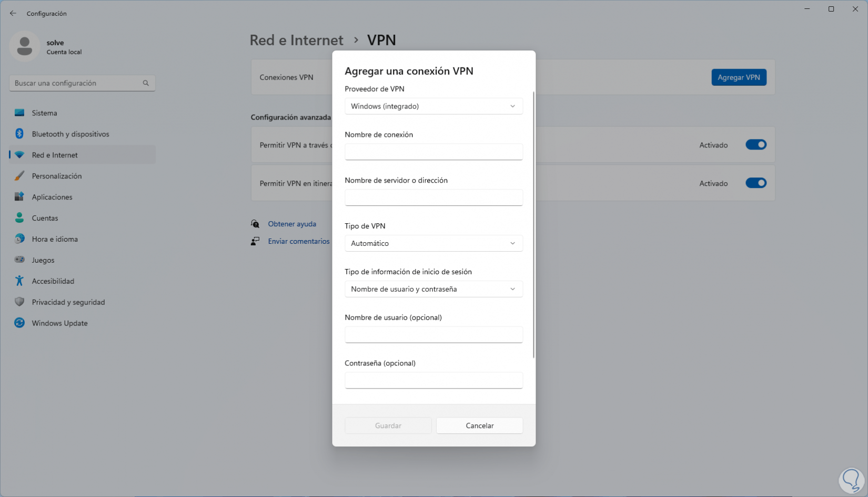Expand Tipo de información de inicio dropdown

pos(433,289)
